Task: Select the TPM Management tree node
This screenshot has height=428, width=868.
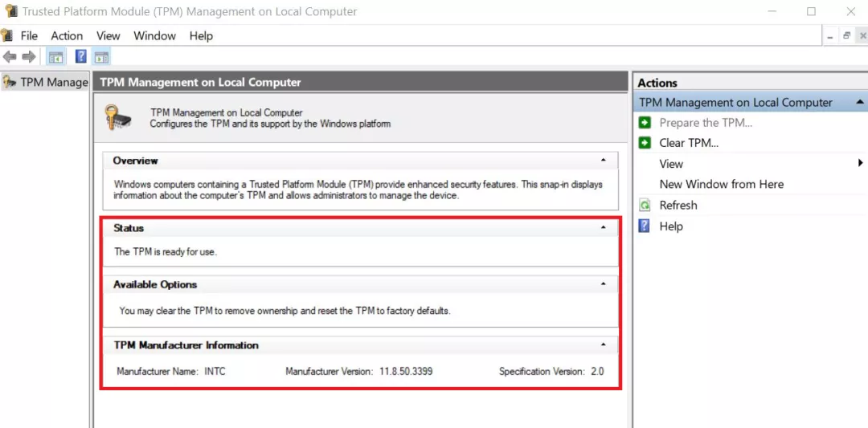Action: point(45,83)
